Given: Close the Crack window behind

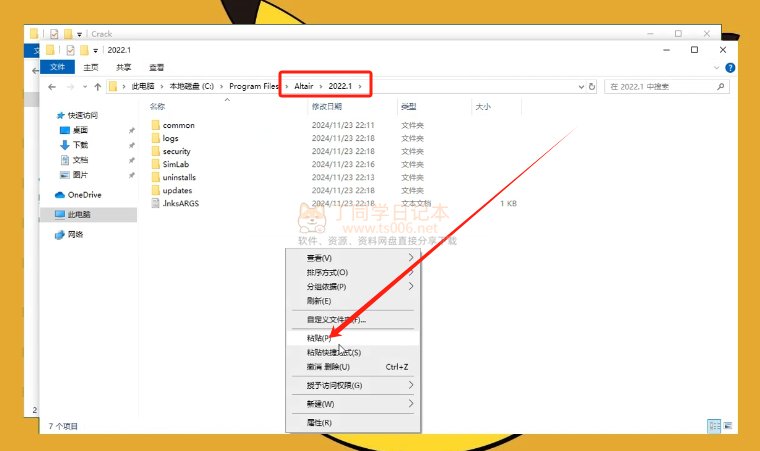Looking at the screenshot, I should [707, 33].
